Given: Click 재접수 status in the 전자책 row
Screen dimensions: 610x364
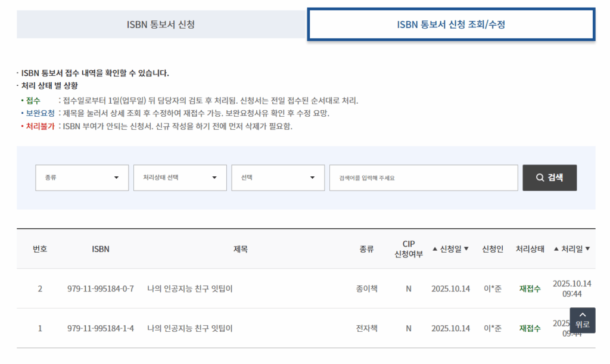Looking at the screenshot, I should point(530,328).
